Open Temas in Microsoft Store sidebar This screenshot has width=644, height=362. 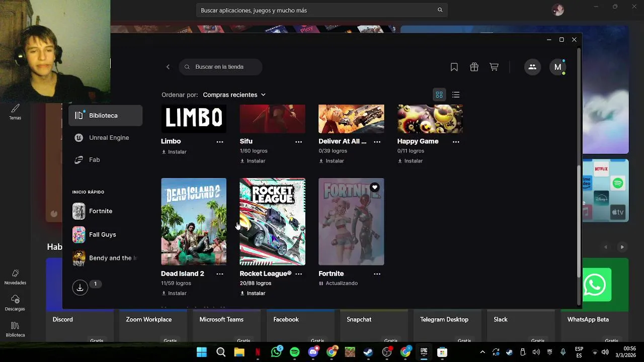[15, 112]
